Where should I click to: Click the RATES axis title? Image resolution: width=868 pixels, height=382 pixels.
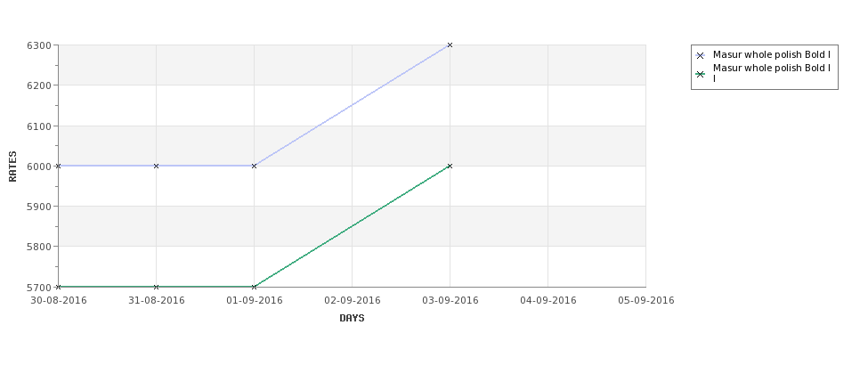point(12,167)
